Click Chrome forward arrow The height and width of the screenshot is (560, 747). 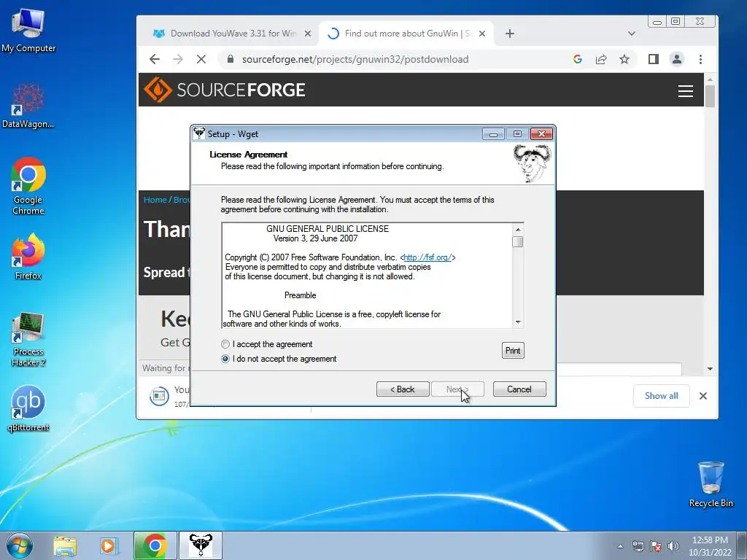pyautogui.click(x=178, y=59)
